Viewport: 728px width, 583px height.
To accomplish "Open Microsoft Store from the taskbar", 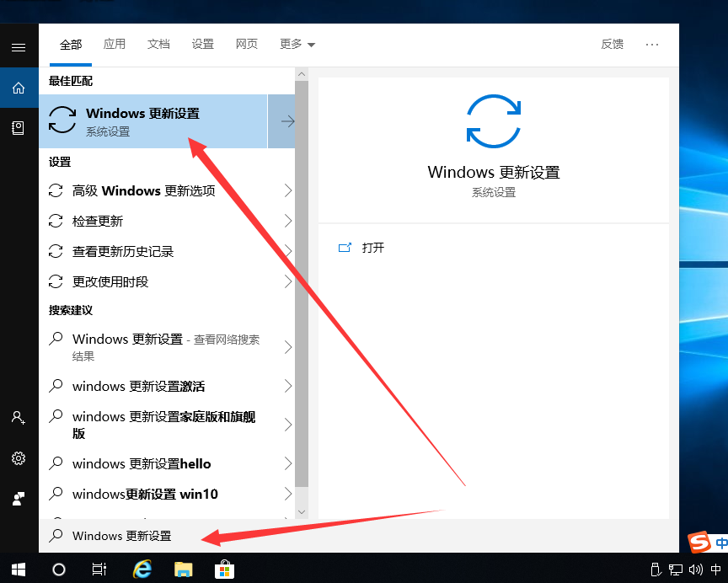I will tap(224, 569).
